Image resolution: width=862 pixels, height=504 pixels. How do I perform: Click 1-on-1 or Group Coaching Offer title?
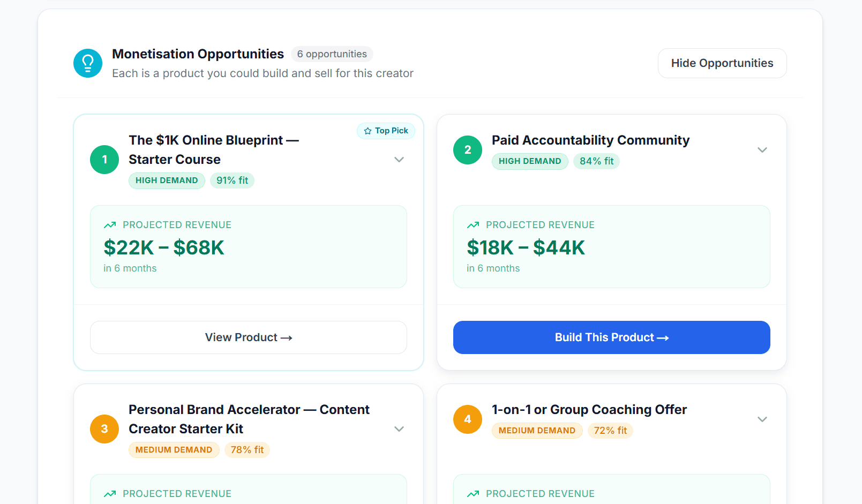[x=589, y=410]
